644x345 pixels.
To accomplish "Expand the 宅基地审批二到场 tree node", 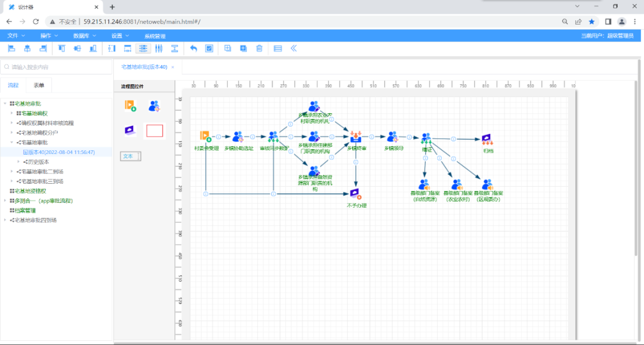I will 12,171.
